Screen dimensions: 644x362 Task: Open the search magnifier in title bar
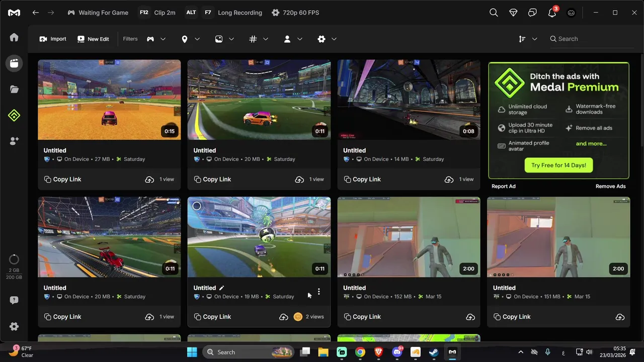[494, 13]
